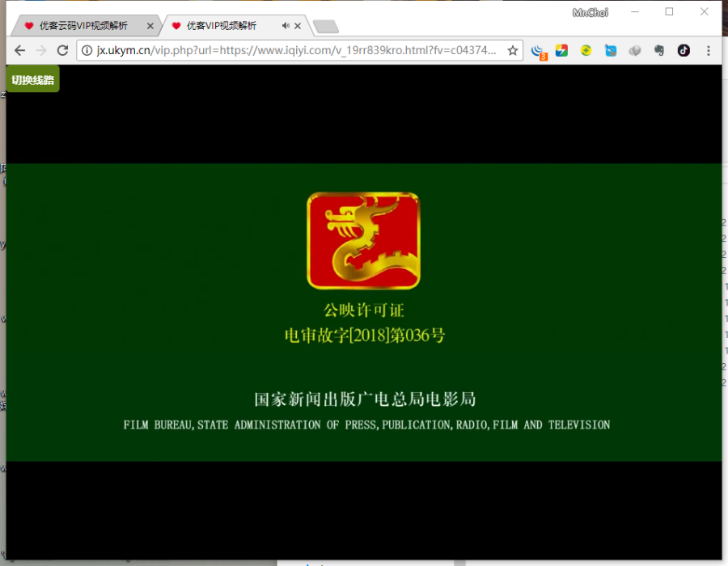Open the blue folder-like extension icon
728x566 pixels.
(611, 50)
